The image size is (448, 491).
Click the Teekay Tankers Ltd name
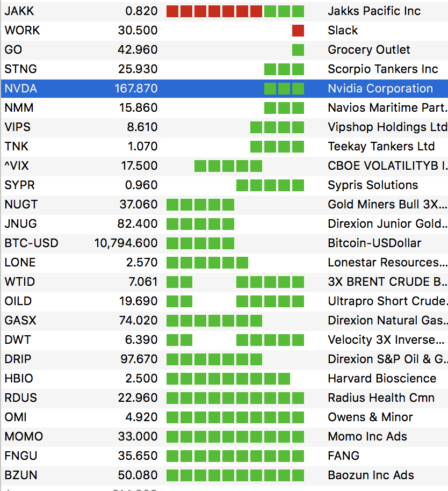click(381, 147)
